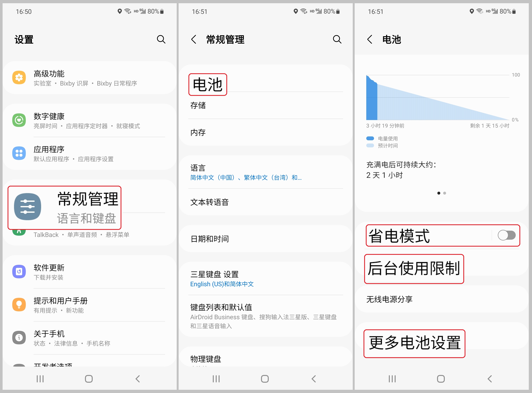Tap recents button in first screen navigation bar
Viewport: 532px width, 393px height.
40,379
